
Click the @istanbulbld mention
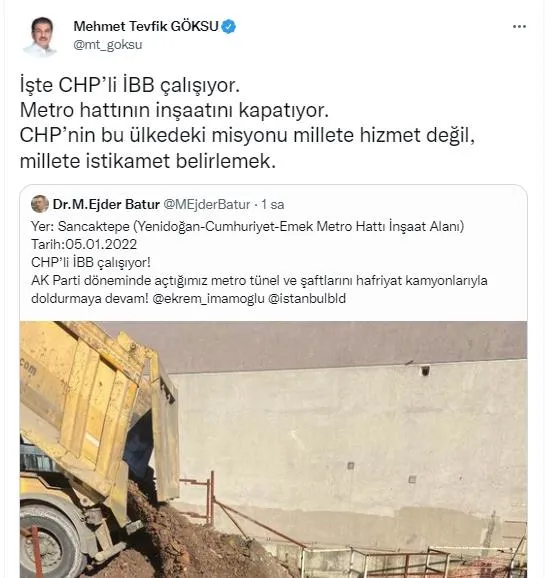pos(307,299)
